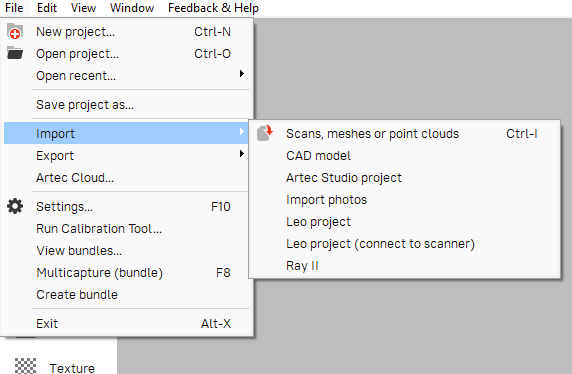Screen dimensions: 572x374
Task: Select Multicapture (bundle) menu entry
Action: (127, 273)
